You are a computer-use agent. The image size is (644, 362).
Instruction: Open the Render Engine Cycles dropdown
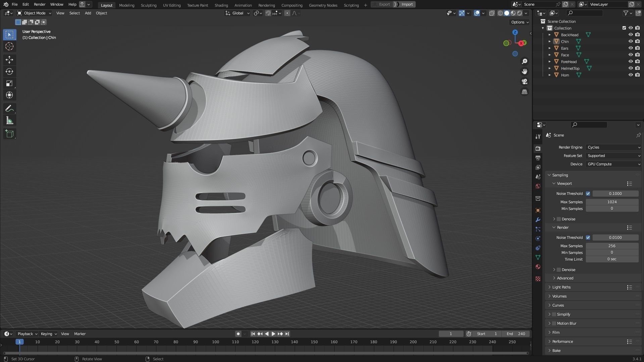613,147
